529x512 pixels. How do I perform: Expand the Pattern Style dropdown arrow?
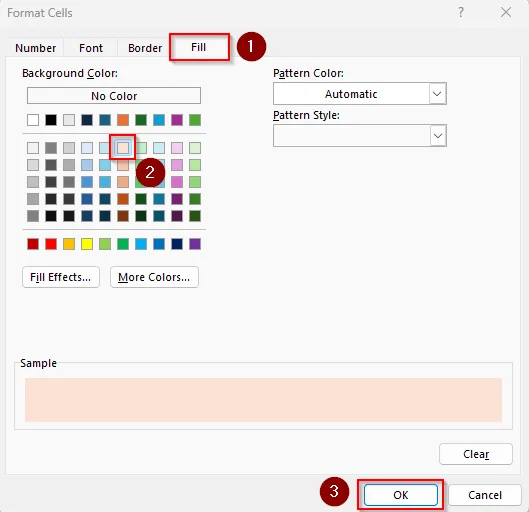tap(438, 136)
